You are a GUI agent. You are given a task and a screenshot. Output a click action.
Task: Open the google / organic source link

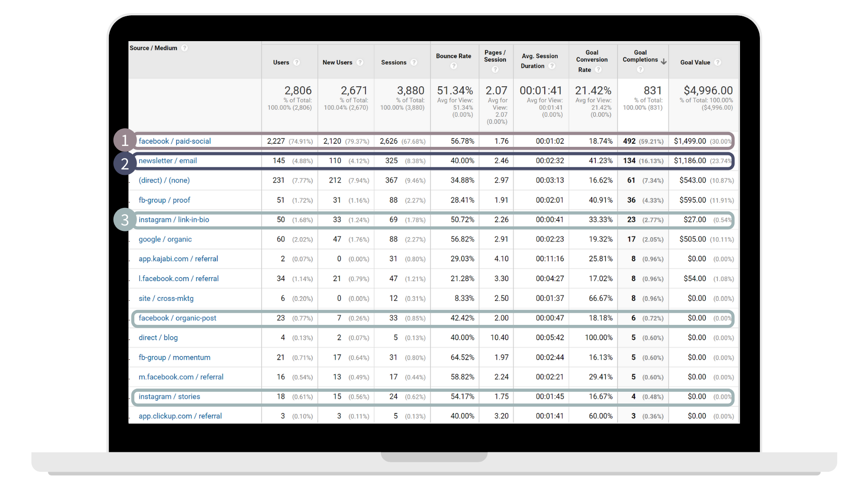click(x=165, y=239)
